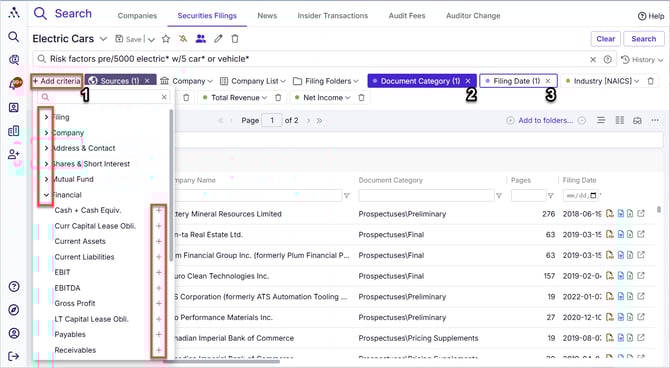
Task: Open the notifications bell in left sidebar
Action: (15, 83)
